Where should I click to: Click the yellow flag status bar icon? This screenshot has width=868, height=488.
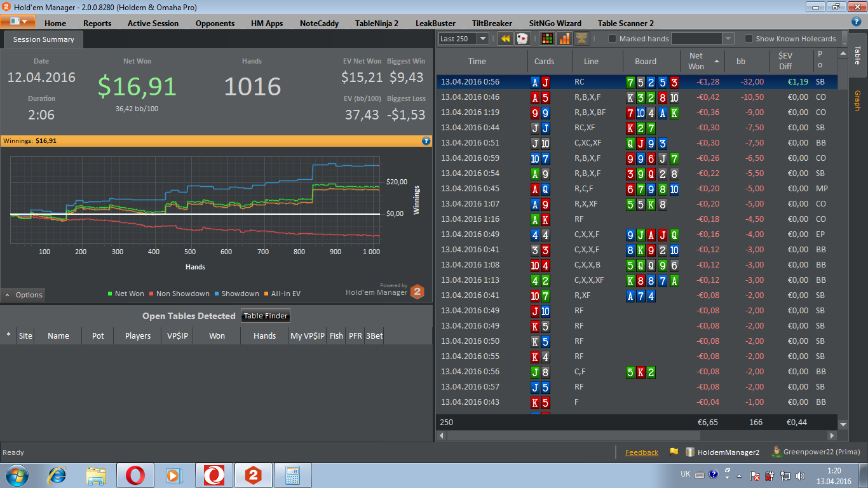tap(673, 452)
